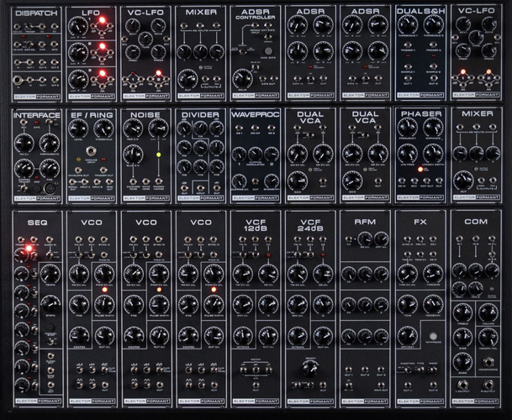Click the Feedback knob on FX module
The image size is (512, 420).
tap(433, 304)
